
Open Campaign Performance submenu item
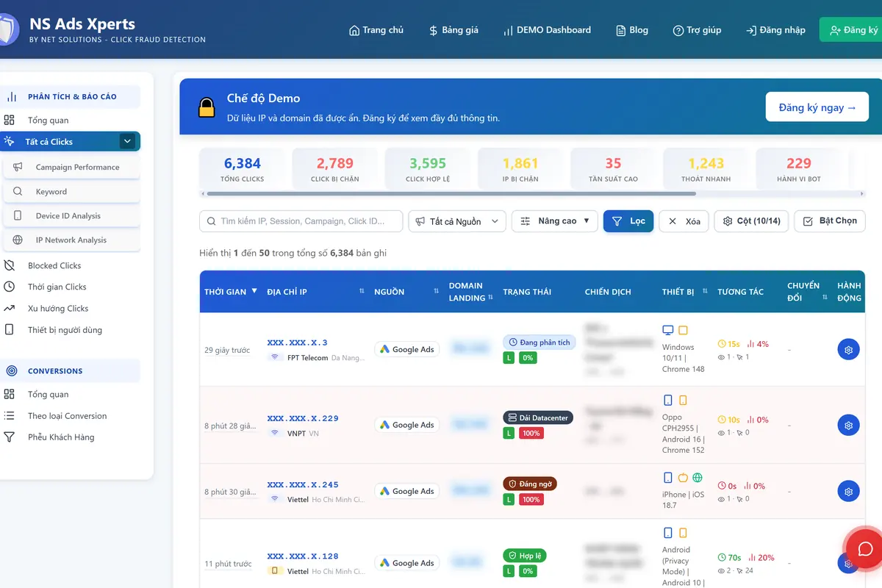tap(72, 168)
